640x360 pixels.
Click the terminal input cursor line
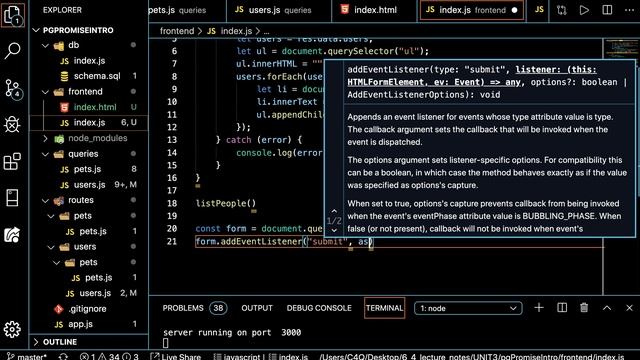pos(165,343)
